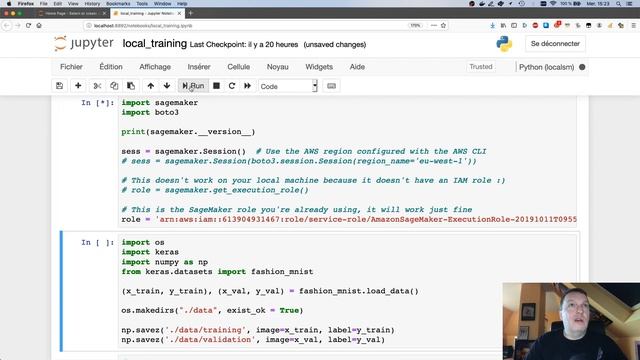Click the Se déconnecter button
The image size is (640, 360).
click(555, 44)
